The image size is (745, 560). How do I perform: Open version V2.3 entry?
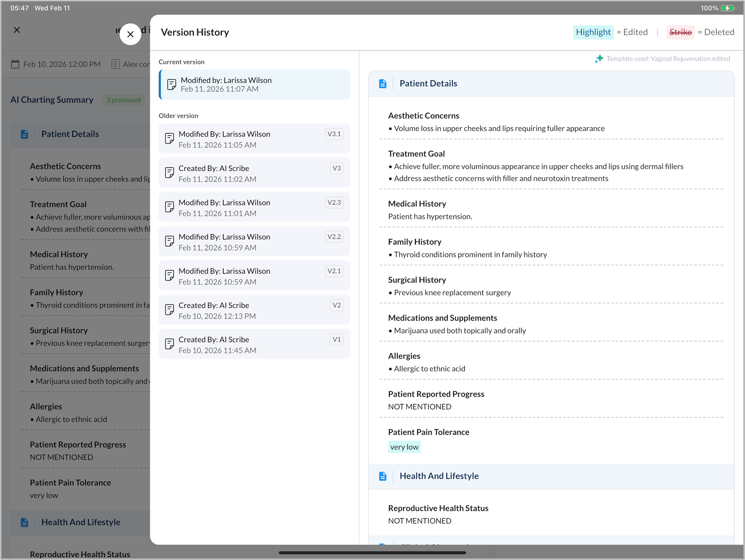point(254,207)
